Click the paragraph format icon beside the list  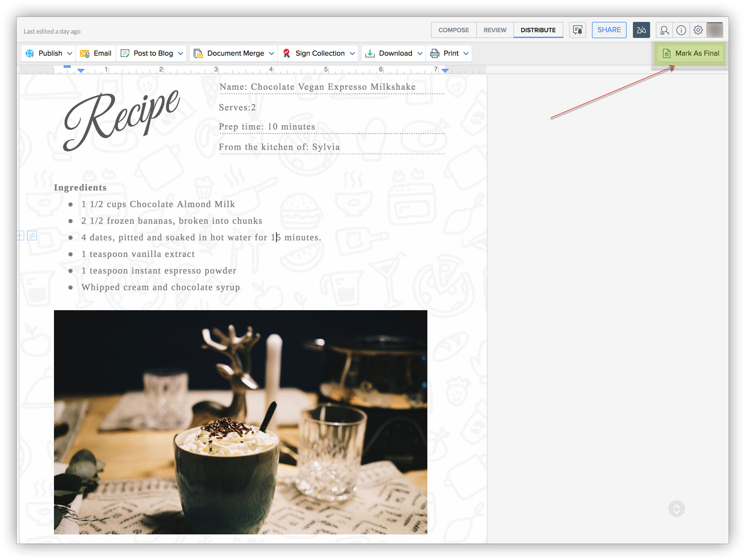click(32, 235)
